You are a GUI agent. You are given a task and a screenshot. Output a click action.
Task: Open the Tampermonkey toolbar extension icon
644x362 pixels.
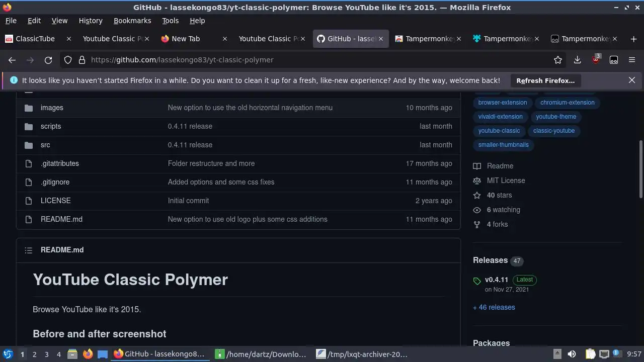click(x=614, y=60)
